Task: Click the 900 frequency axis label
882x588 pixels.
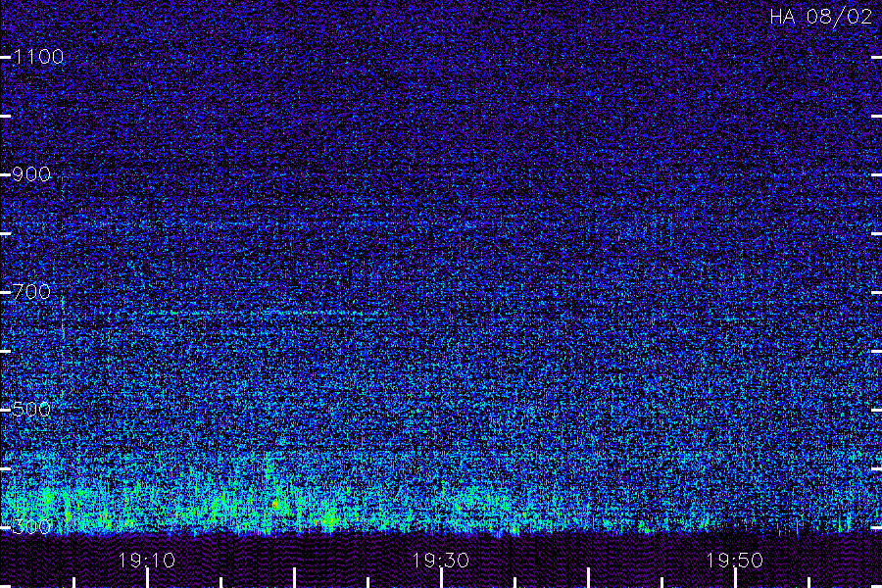Action: pos(31,174)
